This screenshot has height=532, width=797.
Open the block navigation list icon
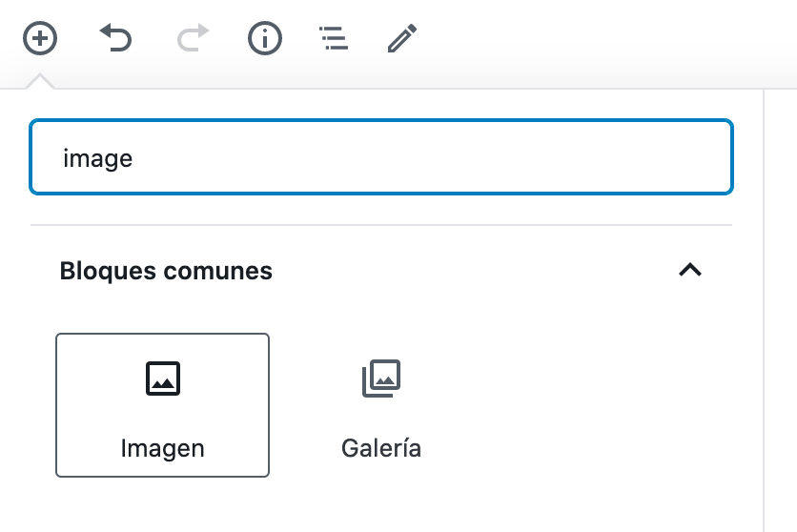tap(334, 38)
